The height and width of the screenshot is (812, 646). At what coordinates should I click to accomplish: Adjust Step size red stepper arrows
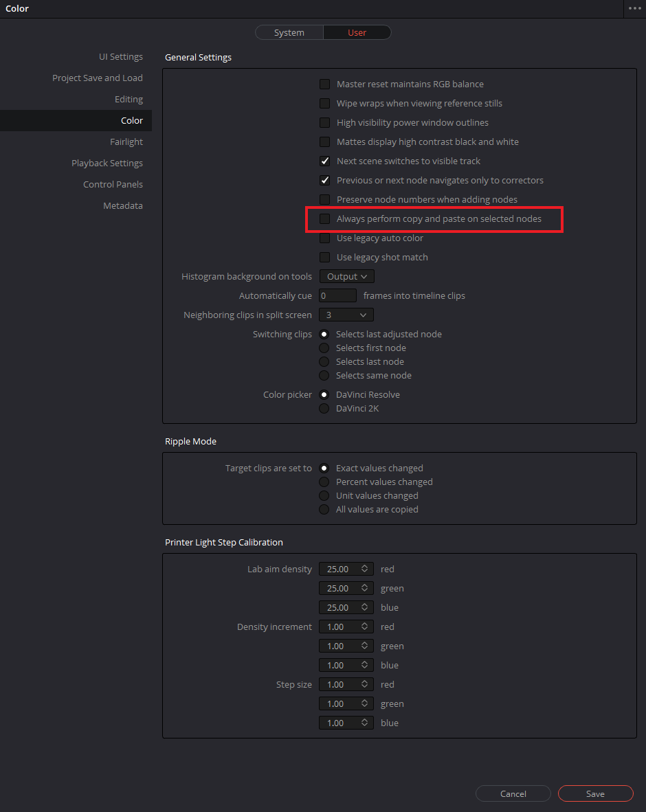click(365, 684)
